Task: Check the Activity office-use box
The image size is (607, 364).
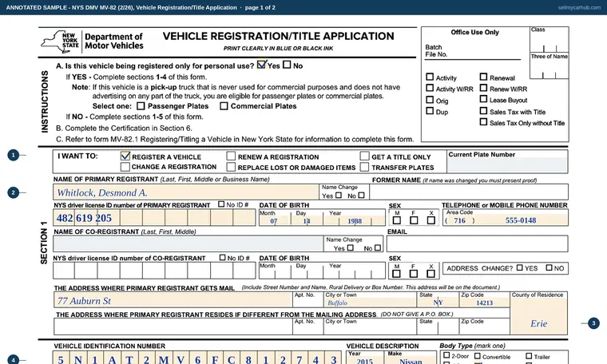Action: (x=430, y=77)
